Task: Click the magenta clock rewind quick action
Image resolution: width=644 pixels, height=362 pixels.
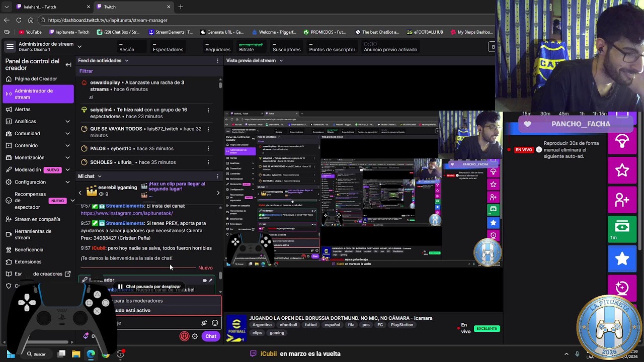Action: pyautogui.click(x=622, y=287)
